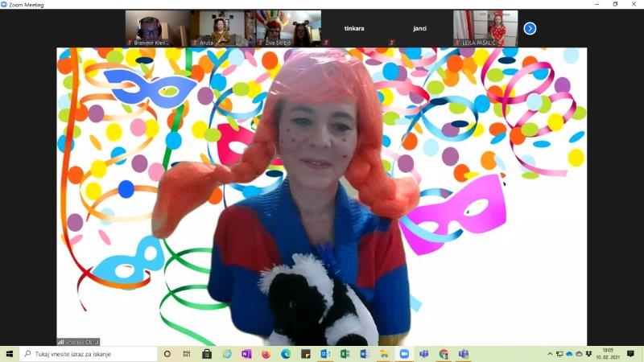Select LEJLA PAŠALIĆ's video thumbnail
Image resolution: width=644 pixels, height=362 pixels.
[x=485, y=28]
